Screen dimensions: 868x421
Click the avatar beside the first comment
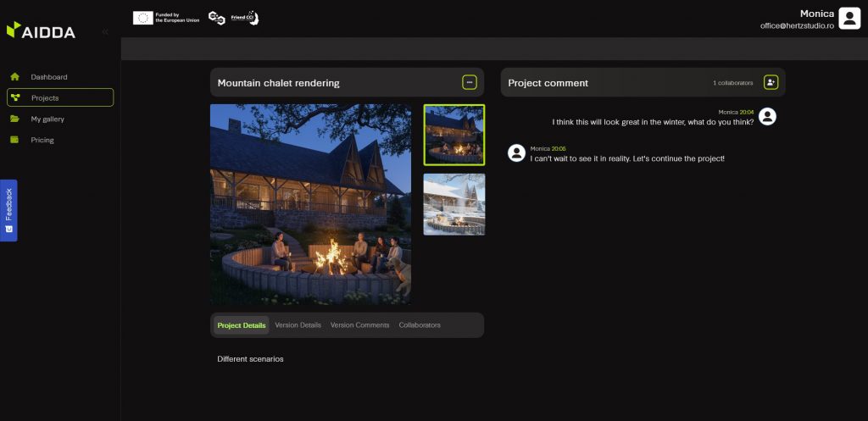(767, 117)
